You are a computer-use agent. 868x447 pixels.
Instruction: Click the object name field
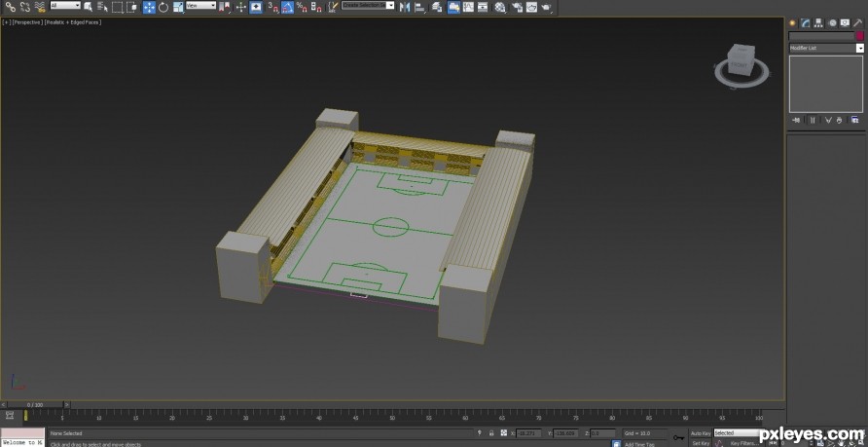[x=821, y=35]
